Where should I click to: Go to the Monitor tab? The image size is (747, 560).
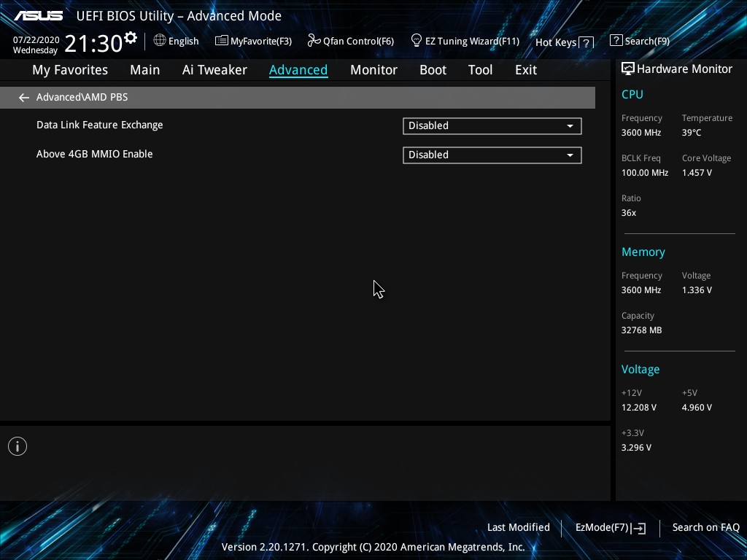click(373, 70)
